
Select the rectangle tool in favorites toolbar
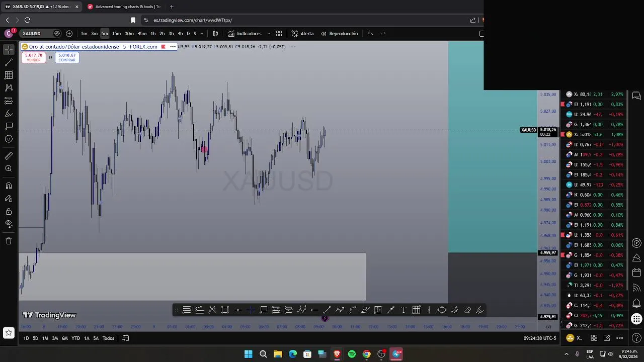225,310
